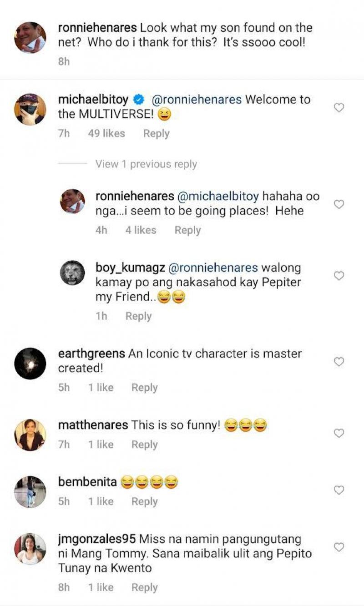Heart the earthgreens comment
The width and height of the screenshot is (364, 606).
(339, 362)
